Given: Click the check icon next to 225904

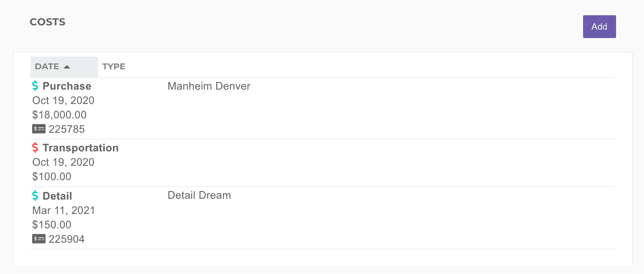Looking at the screenshot, I should coord(39,239).
